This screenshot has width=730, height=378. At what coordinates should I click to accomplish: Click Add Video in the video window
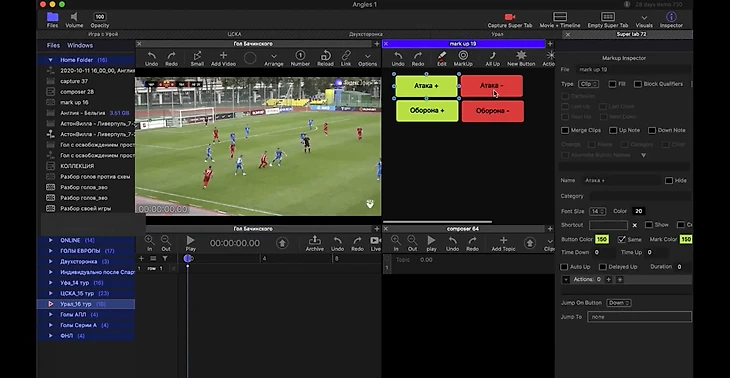pyautogui.click(x=223, y=59)
